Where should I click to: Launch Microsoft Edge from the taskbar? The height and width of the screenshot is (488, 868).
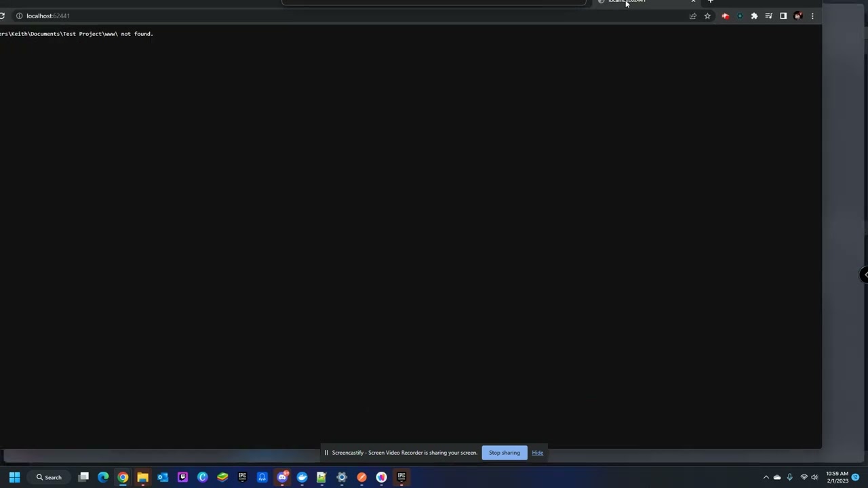click(x=103, y=477)
